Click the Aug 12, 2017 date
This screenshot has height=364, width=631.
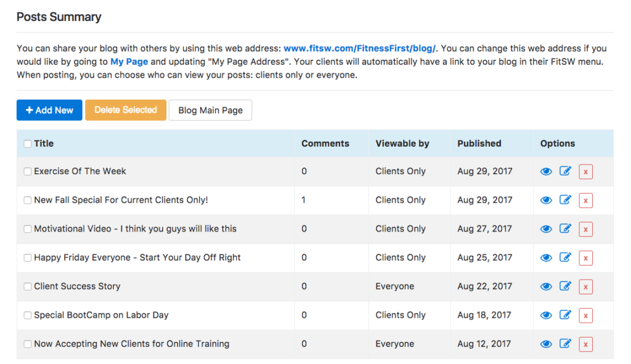(484, 344)
